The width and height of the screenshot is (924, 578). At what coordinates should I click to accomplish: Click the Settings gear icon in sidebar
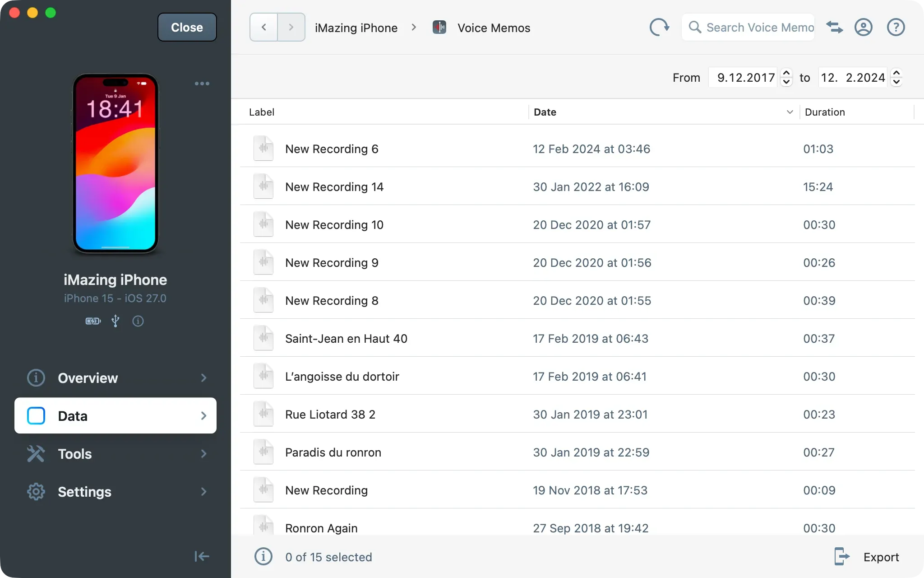pos(36,491)
